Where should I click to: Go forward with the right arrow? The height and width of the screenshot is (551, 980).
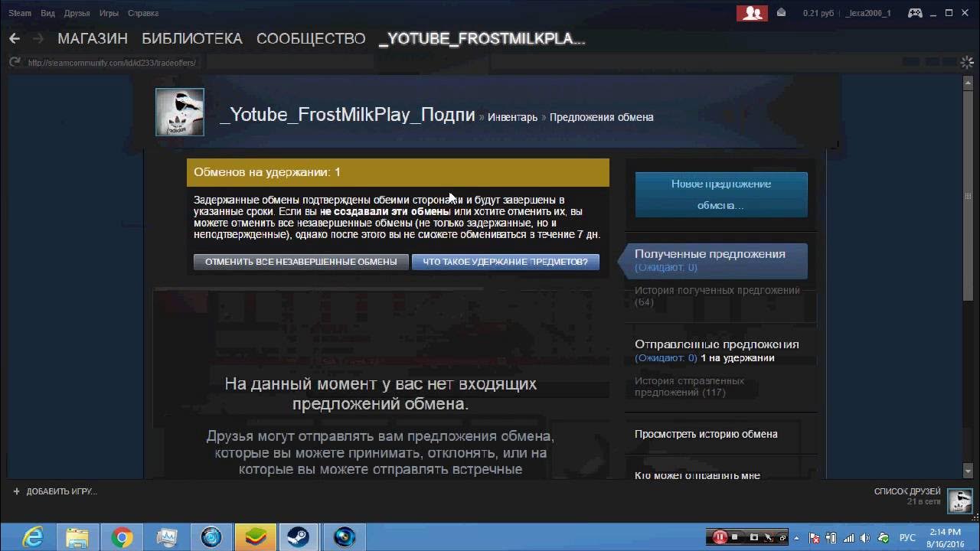tap(38, 38)
